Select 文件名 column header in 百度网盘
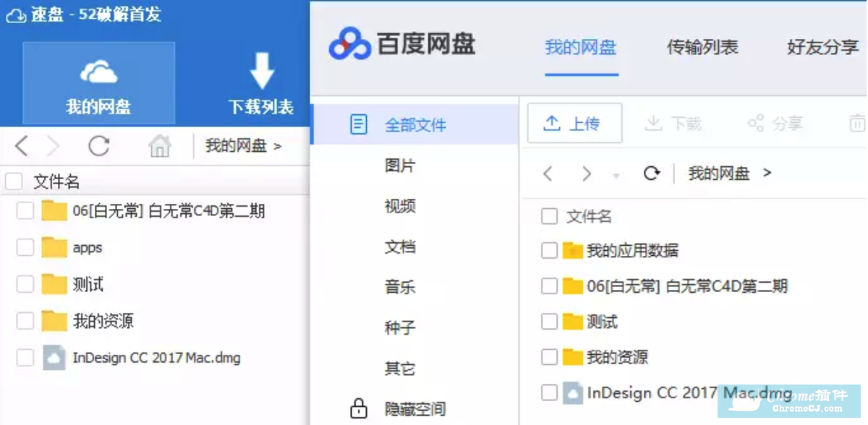868x425 pixels. point(589,215)
